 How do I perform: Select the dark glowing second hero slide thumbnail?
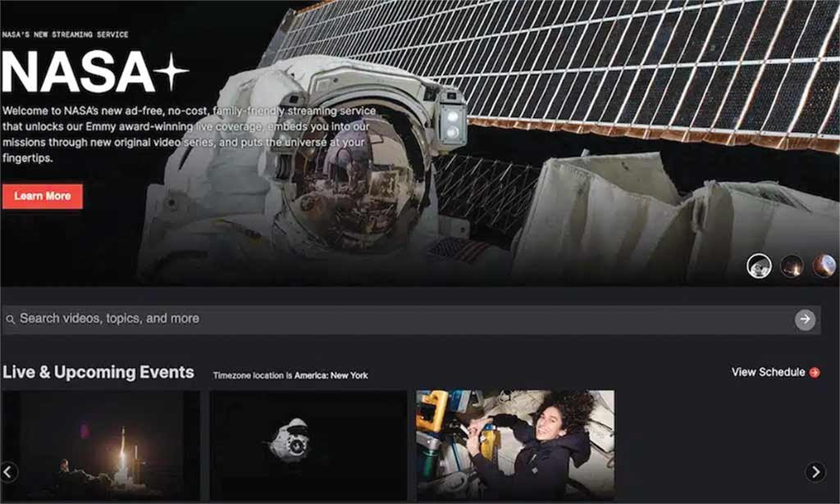click(792, 266)
